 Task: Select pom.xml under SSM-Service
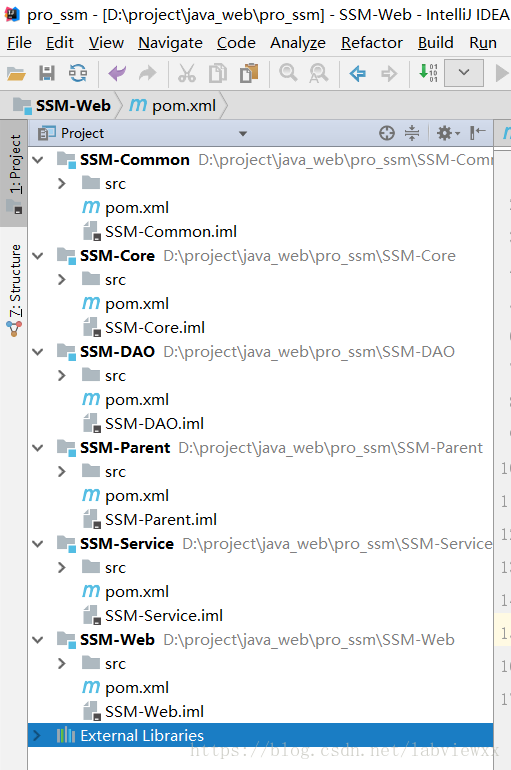[x=125, y=592]
